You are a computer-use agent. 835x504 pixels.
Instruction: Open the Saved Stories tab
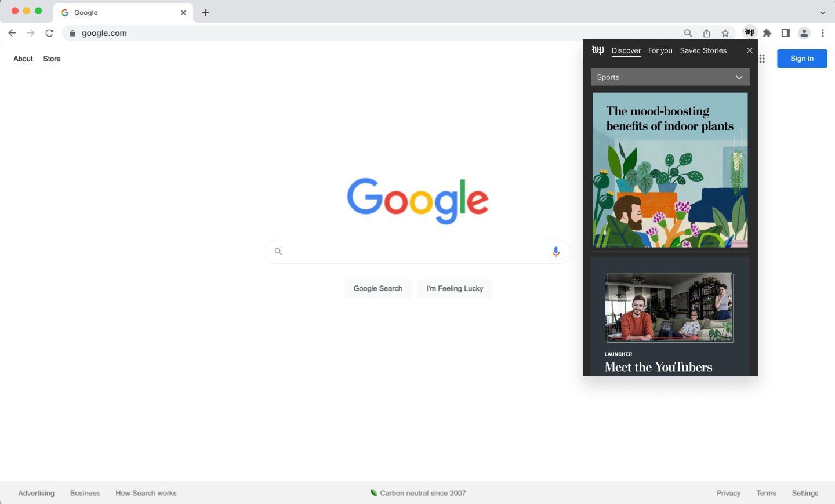point(703,51)
